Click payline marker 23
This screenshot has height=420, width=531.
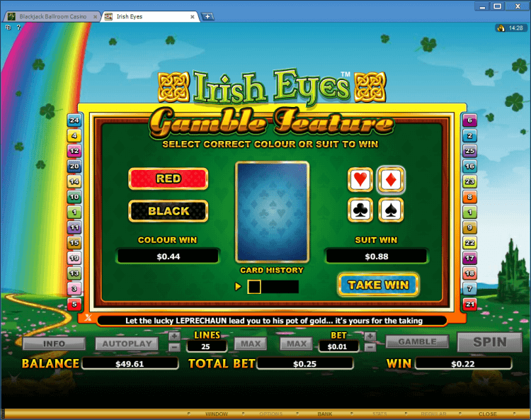[x=469, y=181]
